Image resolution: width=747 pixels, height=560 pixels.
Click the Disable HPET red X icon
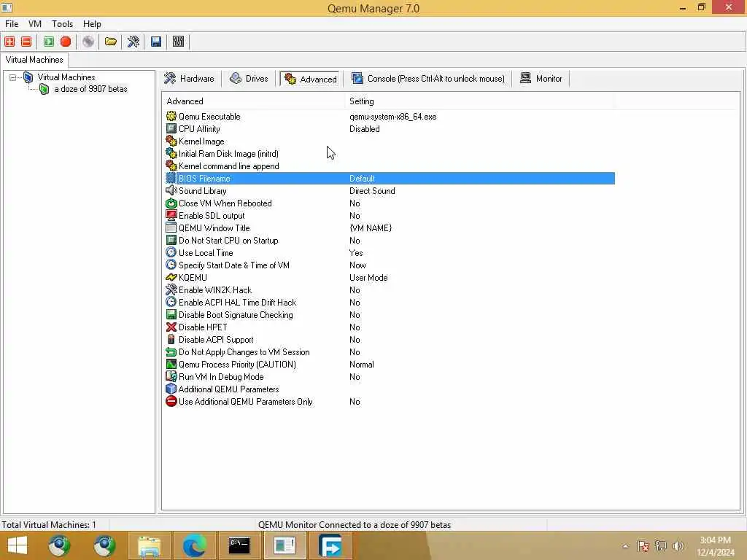pyautogui.click(x=171, y=327)
